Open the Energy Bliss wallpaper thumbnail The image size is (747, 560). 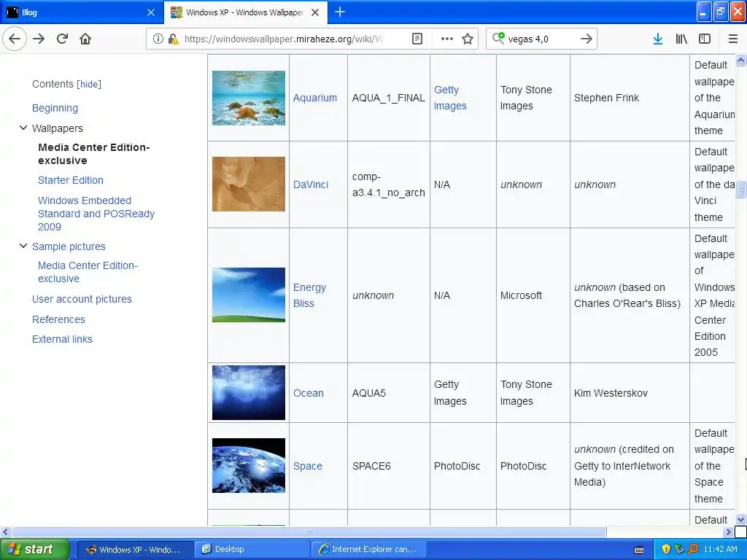click(249, 295)
